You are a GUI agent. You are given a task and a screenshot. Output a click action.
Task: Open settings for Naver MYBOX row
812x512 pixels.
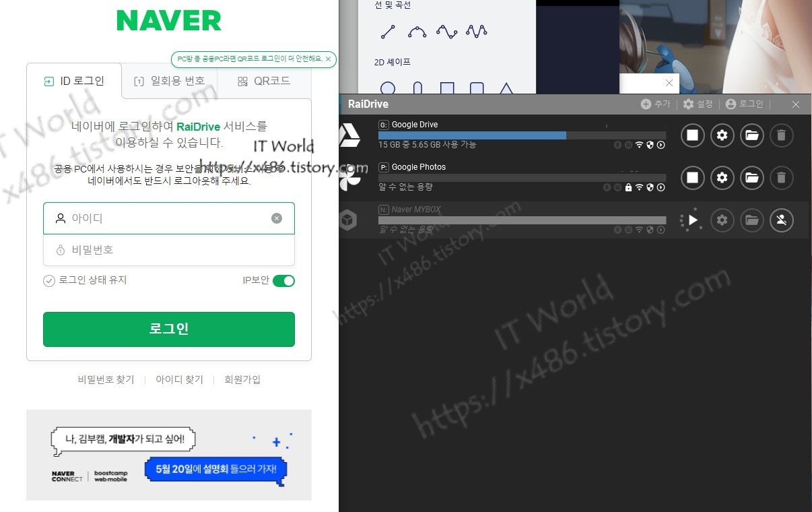[722, 220]
